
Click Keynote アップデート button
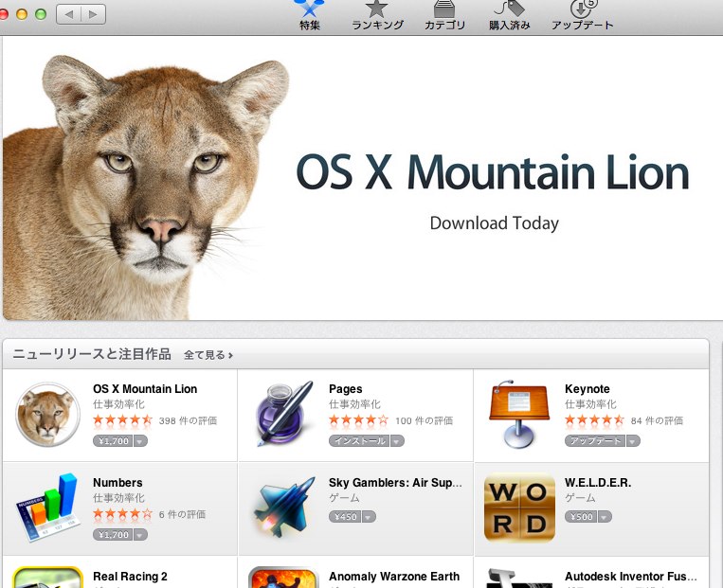click(x=595, y=441)
